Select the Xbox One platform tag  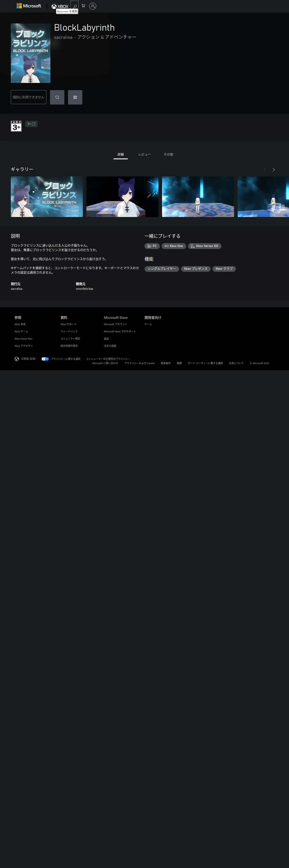174,246
